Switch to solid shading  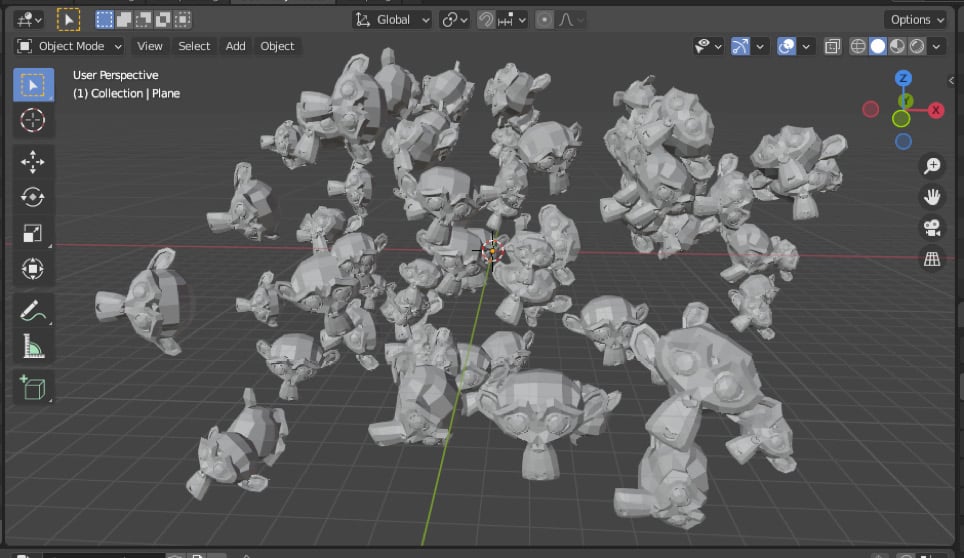click(878, 46)
